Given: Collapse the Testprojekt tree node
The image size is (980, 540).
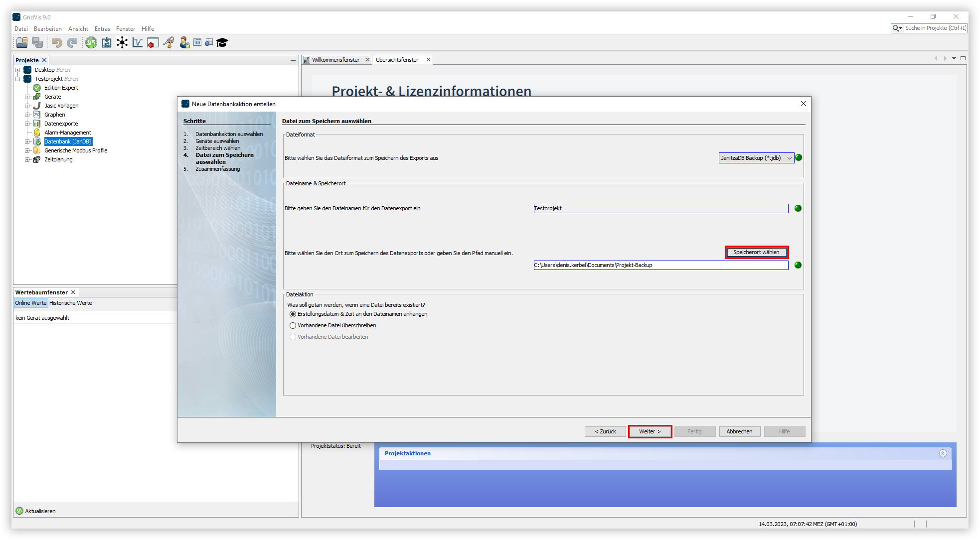Looking at the screenshot, I should (x=18, y=79).
